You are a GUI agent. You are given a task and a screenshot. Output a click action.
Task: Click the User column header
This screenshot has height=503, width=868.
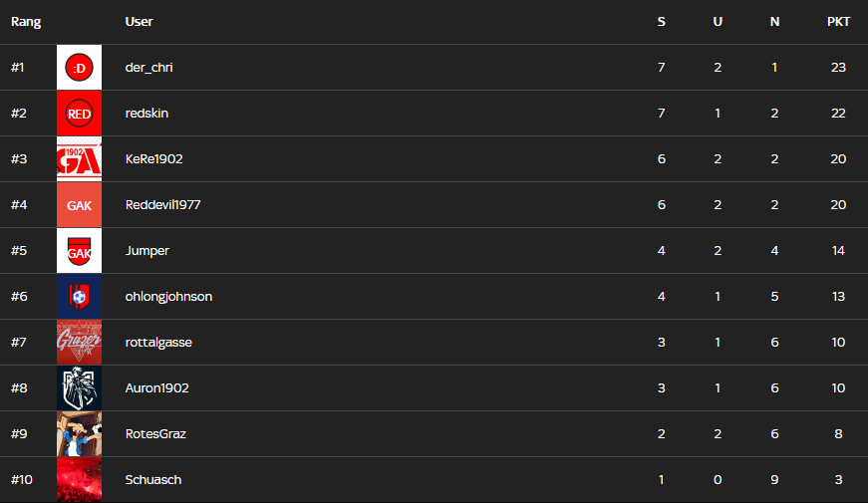tap(140, 22)
